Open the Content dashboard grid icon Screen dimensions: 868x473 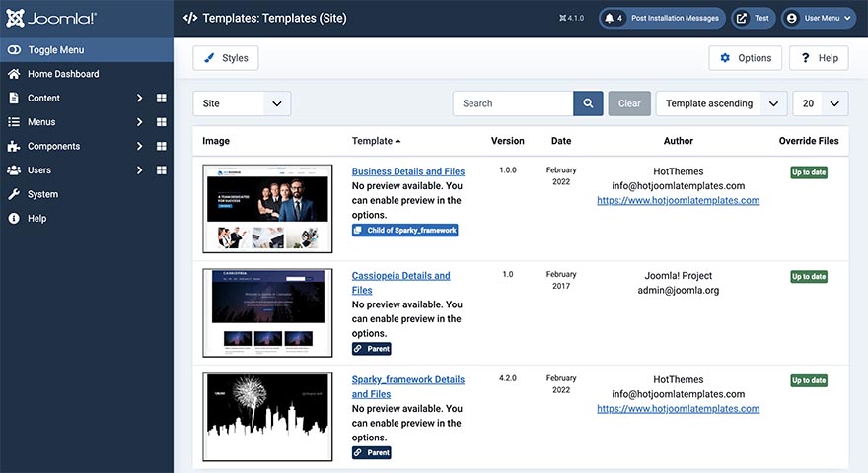tap(161, 98)
